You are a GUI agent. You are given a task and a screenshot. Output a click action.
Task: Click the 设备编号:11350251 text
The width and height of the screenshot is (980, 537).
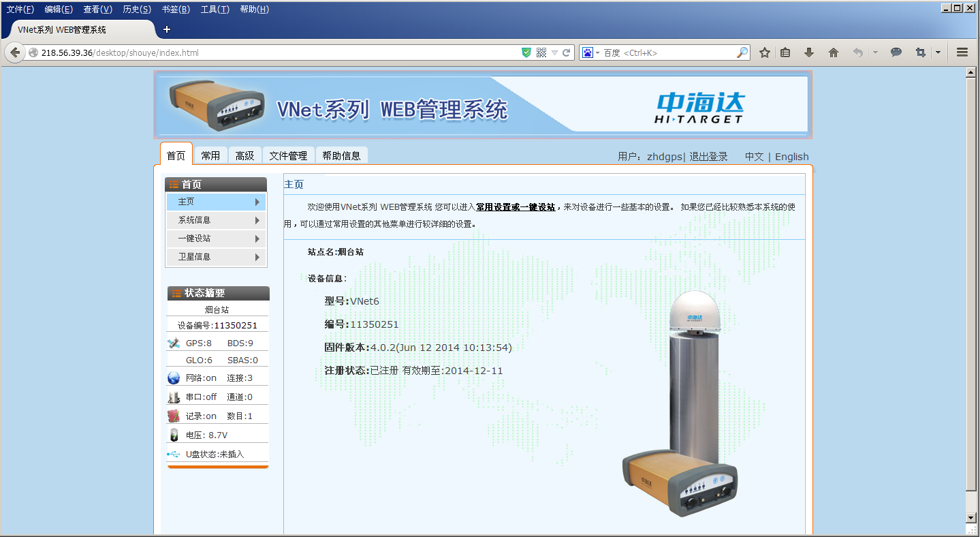[217, 325]
